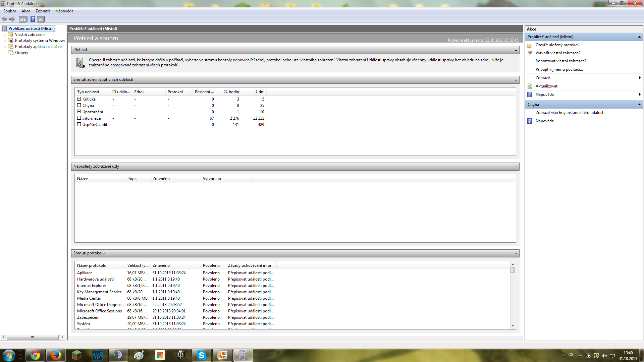Screen dimensions: 644x362
Task: Click Importovat vlastní zobrazení action
Action: tap(562, 61)
